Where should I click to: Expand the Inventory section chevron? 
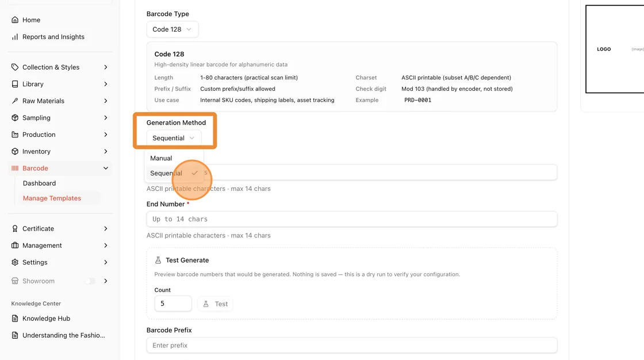pos(106,151)
